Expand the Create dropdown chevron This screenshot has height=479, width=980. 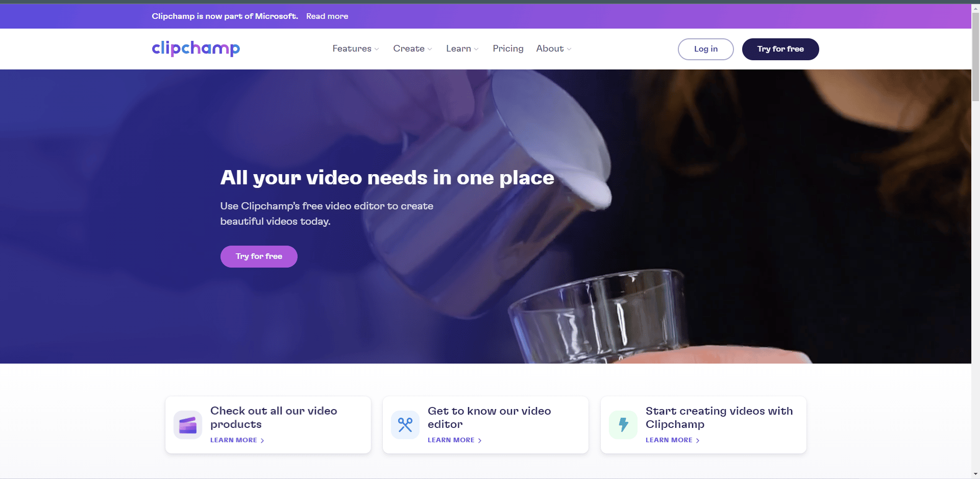pos(430,49)
